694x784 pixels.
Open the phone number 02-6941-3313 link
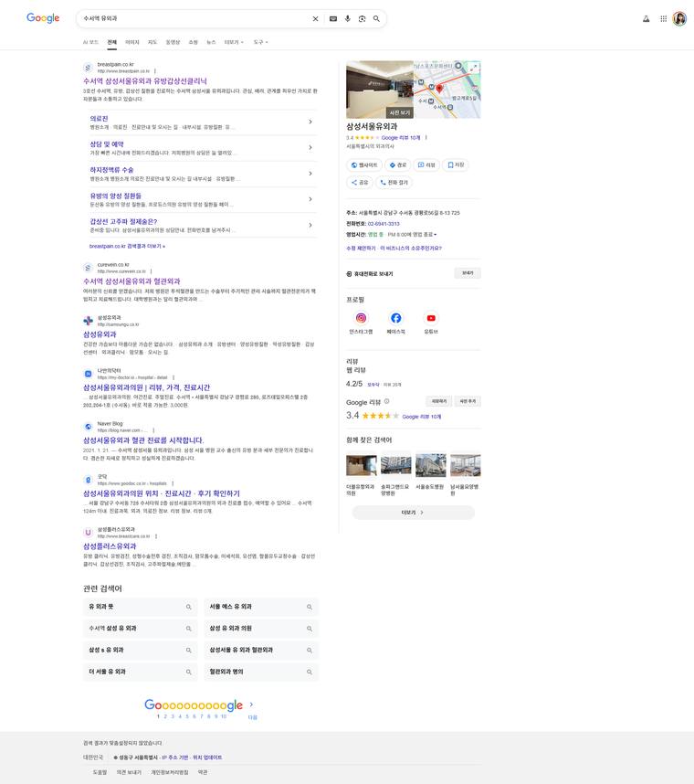tap(384, 224)
